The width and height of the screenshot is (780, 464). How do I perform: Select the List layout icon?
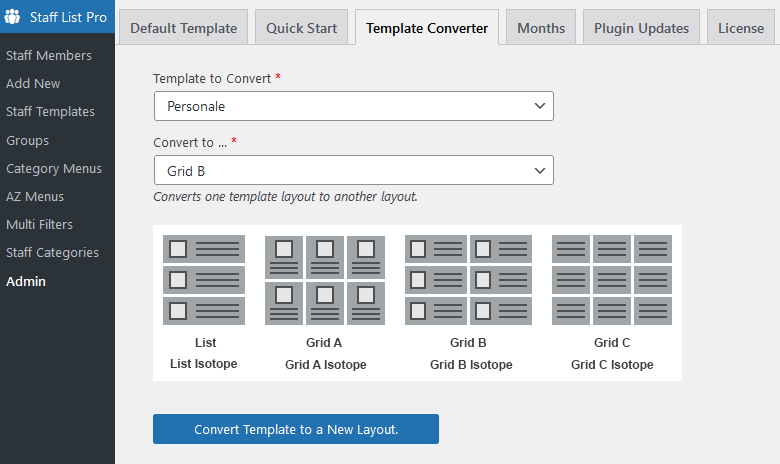(204, 280)
